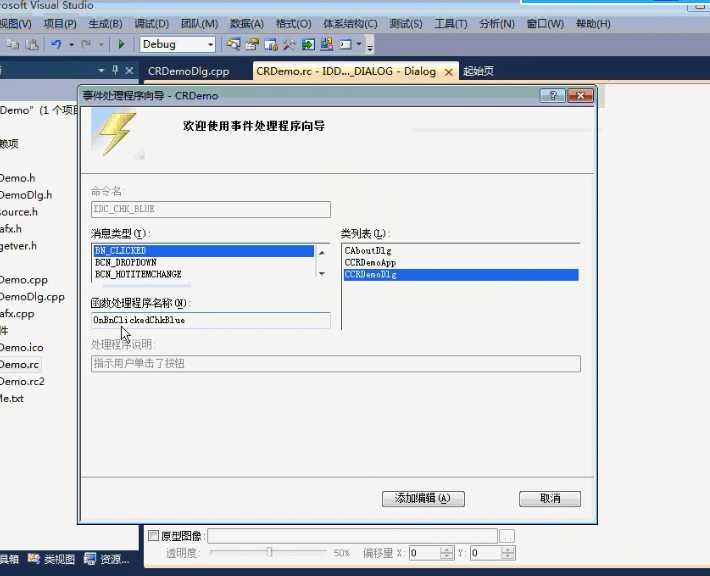The height and width of the screenshot is (576, 710).
Task: Click the command window toolbar icon
Action: point(345,44)
